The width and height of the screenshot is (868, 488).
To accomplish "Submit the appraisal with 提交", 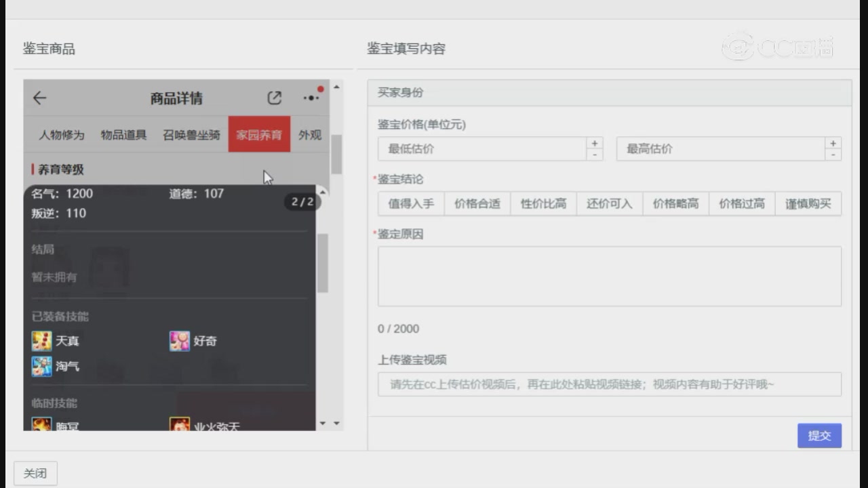I will [819, 436].
